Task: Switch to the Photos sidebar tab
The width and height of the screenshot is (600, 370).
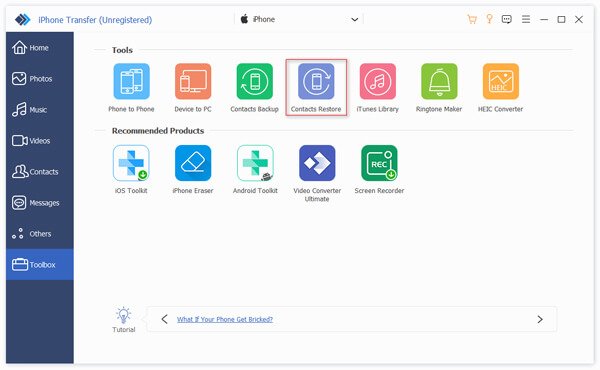Action: pyautogui.click(x=40, y=79)
